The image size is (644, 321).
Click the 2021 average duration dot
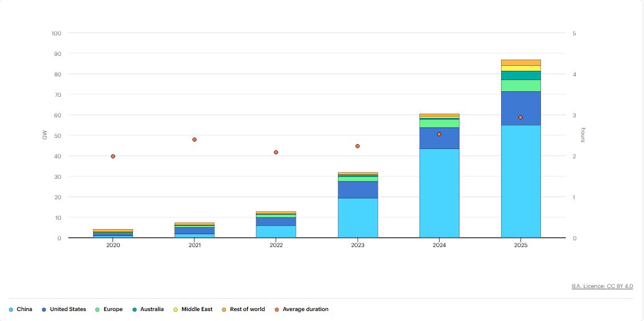click(194, 140)
